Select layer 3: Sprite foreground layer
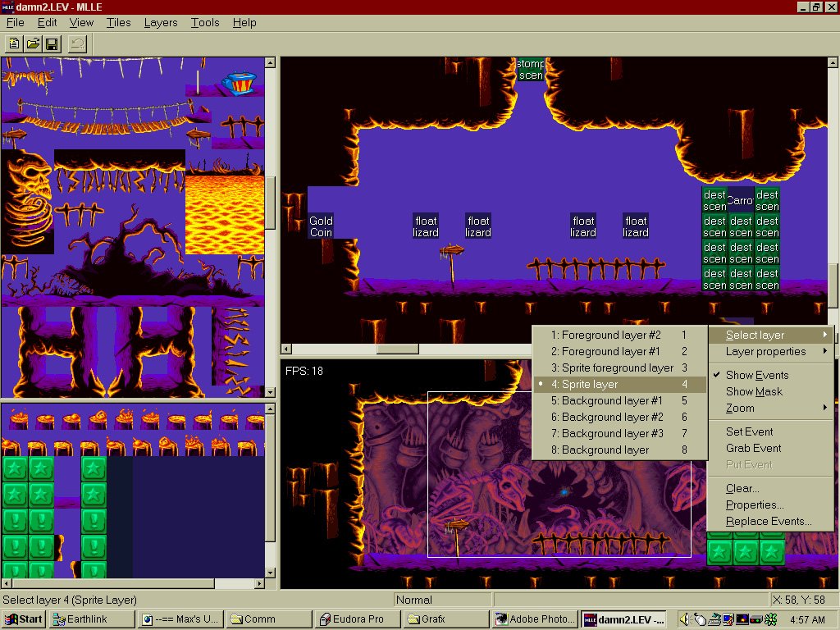840x630 pixels. pyautogui.click(x=619, y=368)
